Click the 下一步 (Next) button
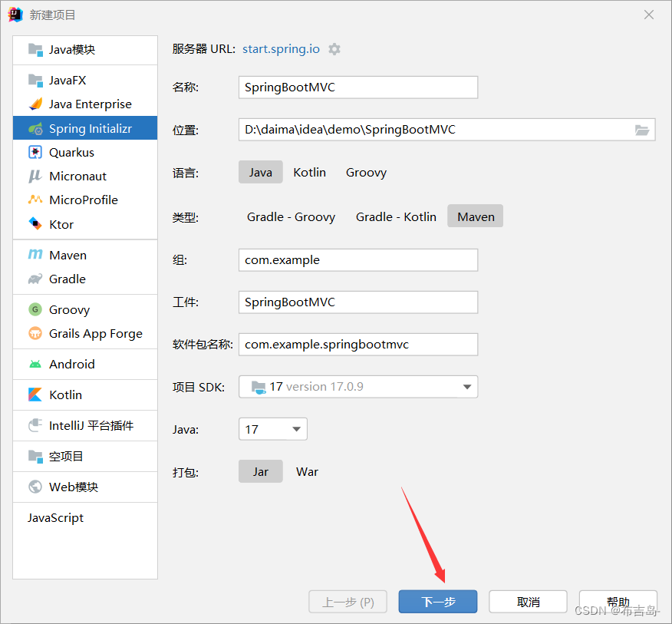 pyautogui.click(x=437, y=601)
